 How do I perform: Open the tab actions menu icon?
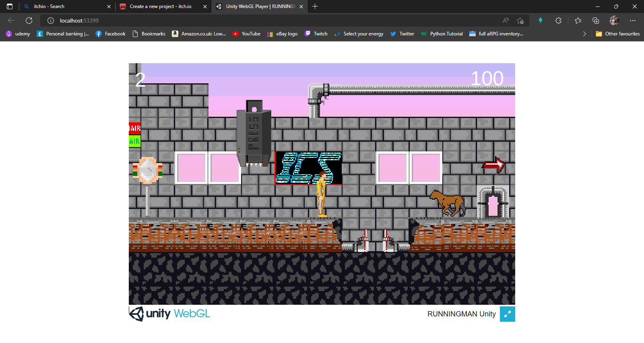coord(10,6)
